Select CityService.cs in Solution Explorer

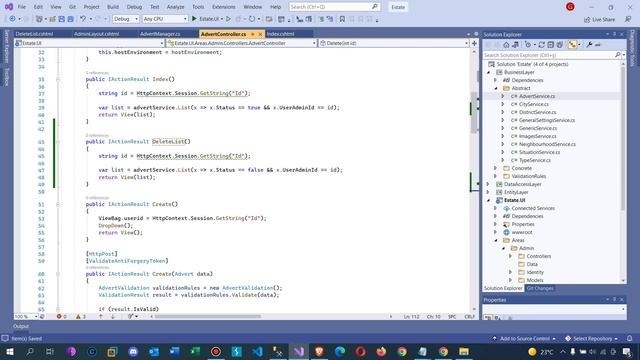tap(533, 104)
